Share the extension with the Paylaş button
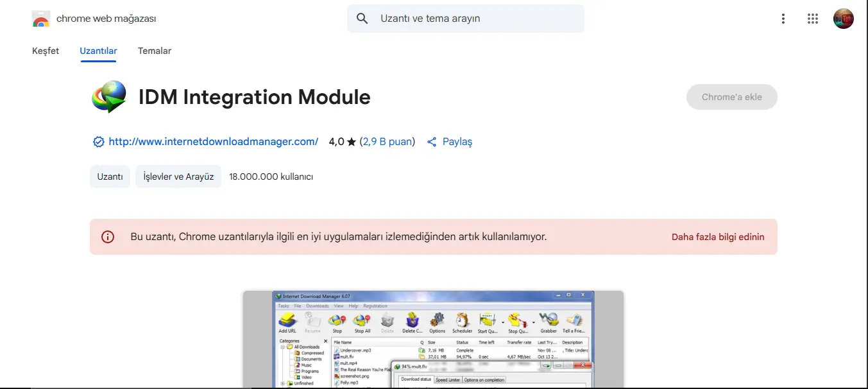The height and width of the screenshot is (389, 868). (x=450, y=142)
